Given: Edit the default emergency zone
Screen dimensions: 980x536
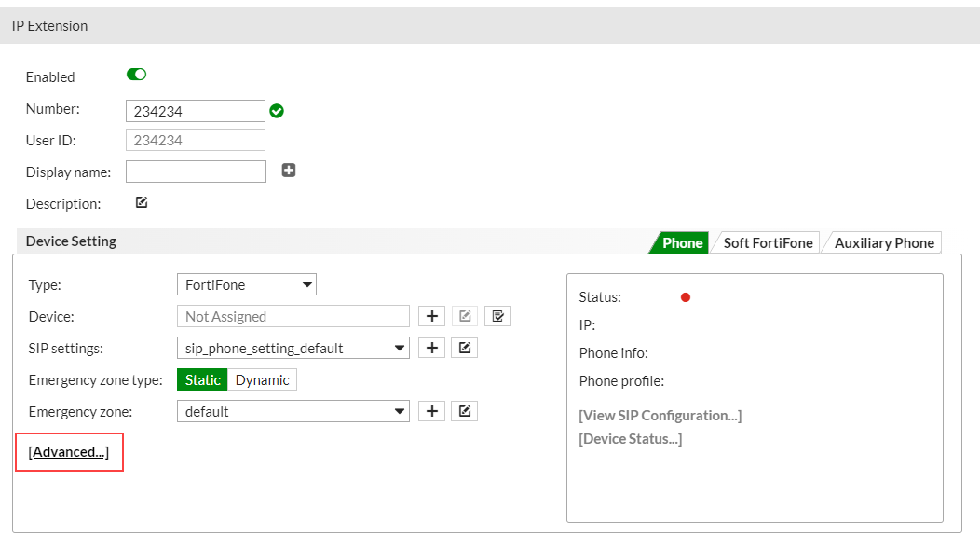Looking at the screenshot, I should [464, 411].
